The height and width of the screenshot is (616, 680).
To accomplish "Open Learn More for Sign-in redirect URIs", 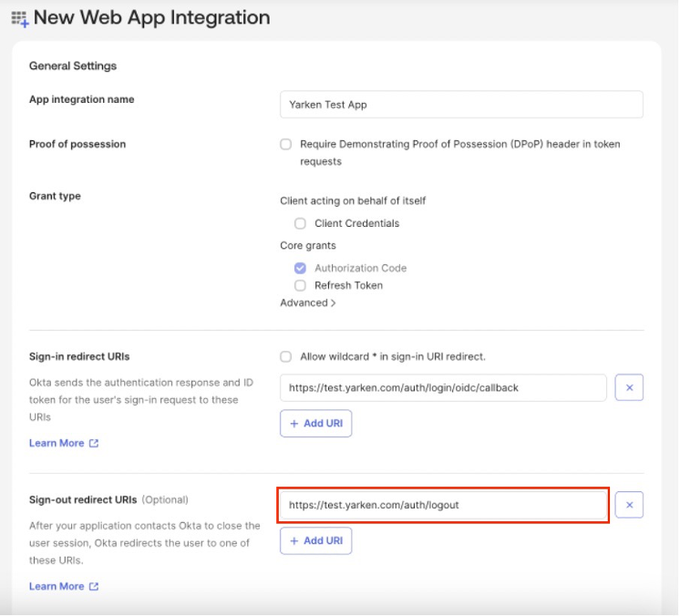I will tap(57, 444).
